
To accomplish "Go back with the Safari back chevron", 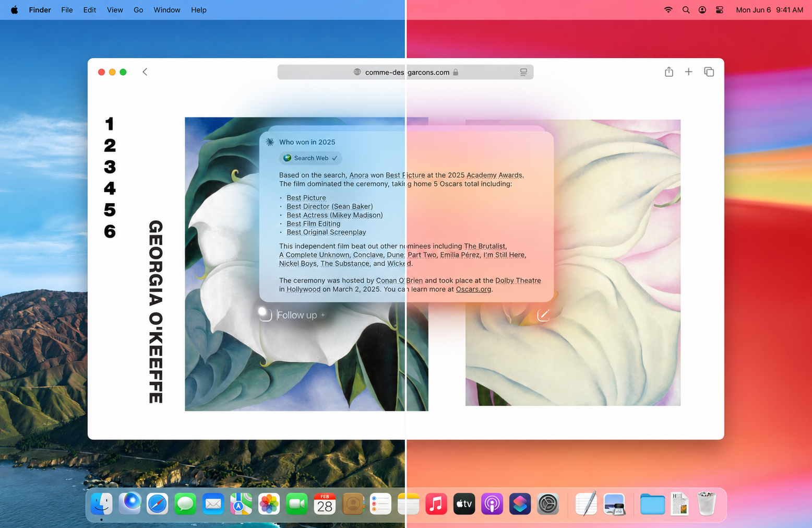I will (x=145, y=72).
